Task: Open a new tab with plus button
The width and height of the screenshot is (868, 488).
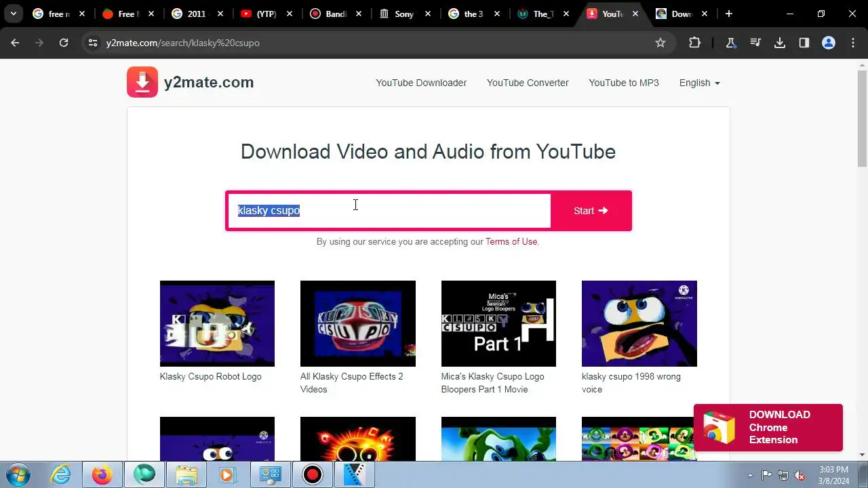Action: coord(728,14)
